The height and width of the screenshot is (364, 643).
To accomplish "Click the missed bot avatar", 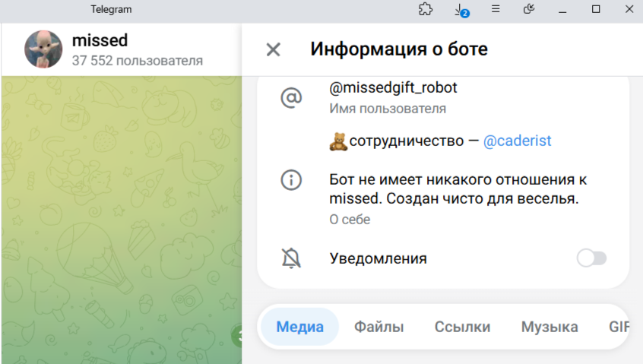I will point(43,49).
